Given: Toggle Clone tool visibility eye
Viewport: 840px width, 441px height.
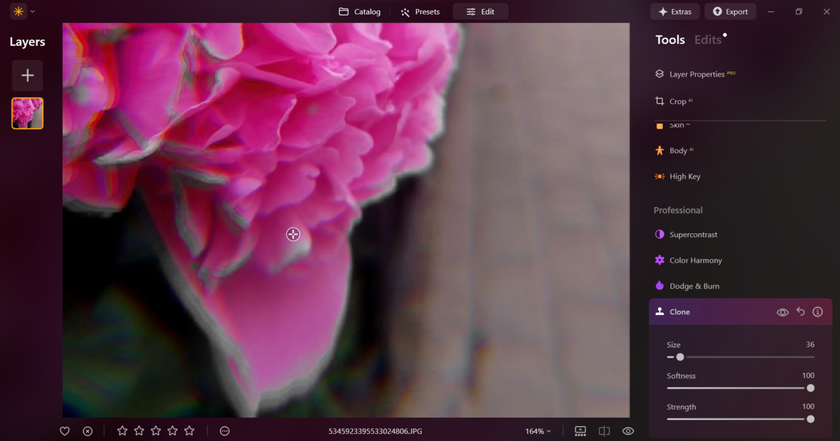Looking at the screenshot, I should (782, 312).
